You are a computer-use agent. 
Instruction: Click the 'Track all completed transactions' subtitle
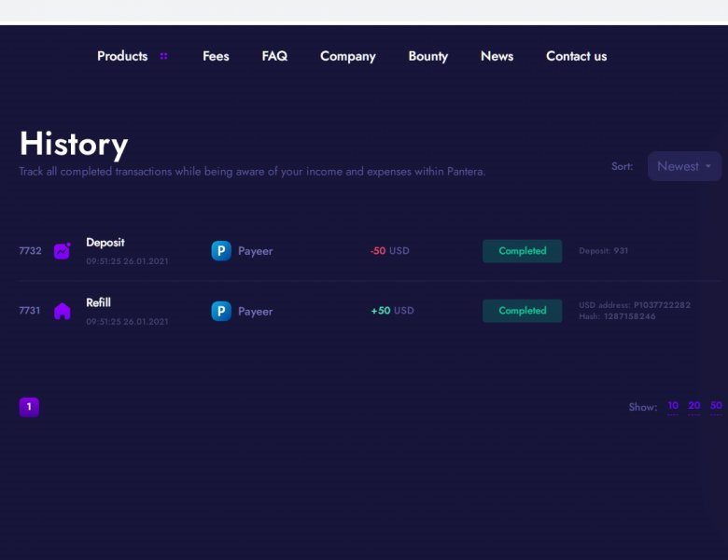[252, 172]
